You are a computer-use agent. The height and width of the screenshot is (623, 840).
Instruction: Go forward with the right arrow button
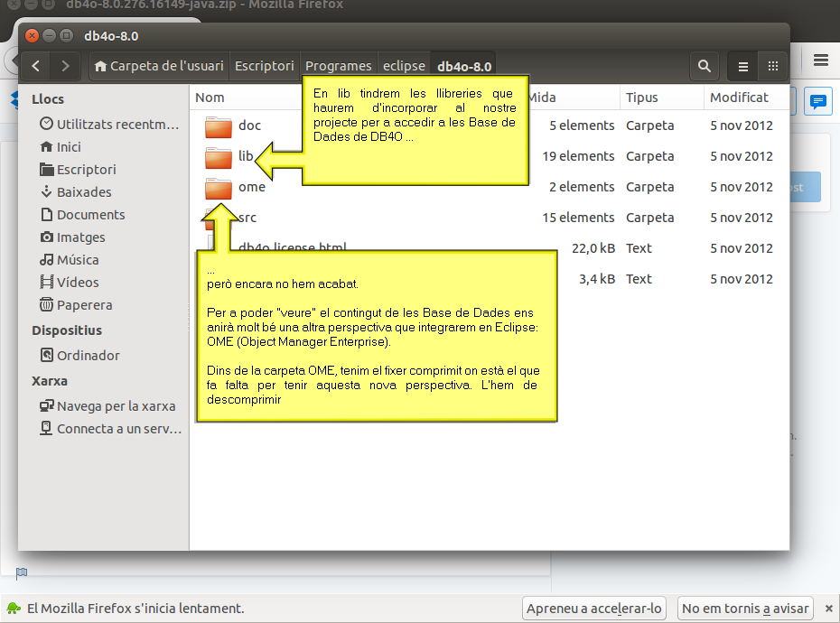(65, 66)
